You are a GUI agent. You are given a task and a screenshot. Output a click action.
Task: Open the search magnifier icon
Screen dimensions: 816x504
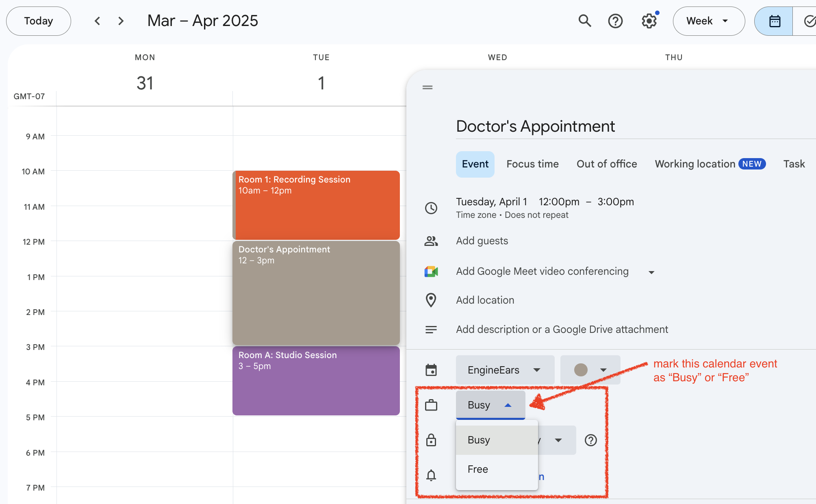click(x=584, y=21)
